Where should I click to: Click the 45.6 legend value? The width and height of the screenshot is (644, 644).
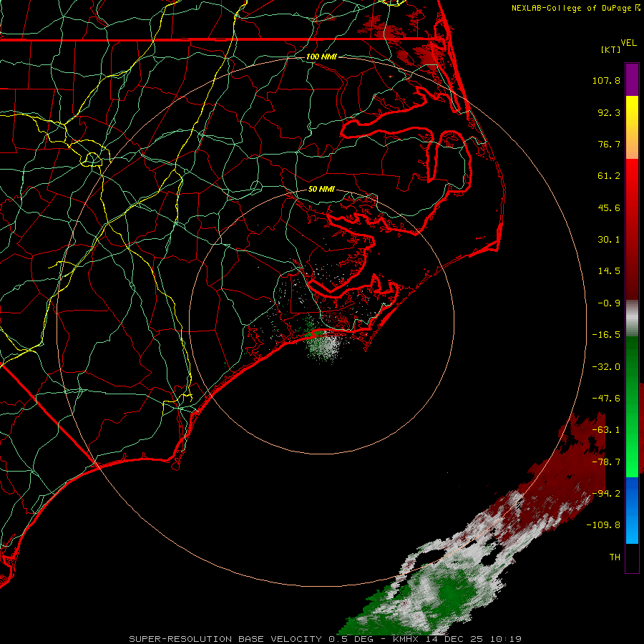(609, 208)
